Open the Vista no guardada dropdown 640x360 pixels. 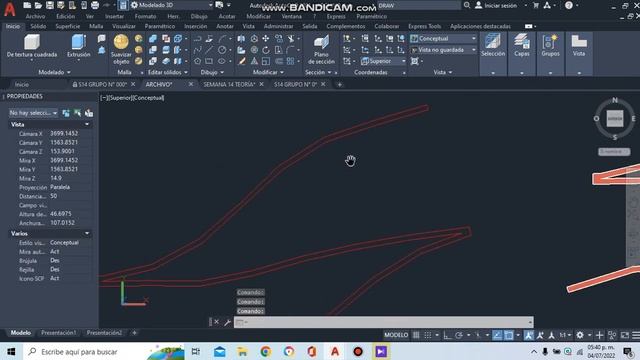[443, 50]
